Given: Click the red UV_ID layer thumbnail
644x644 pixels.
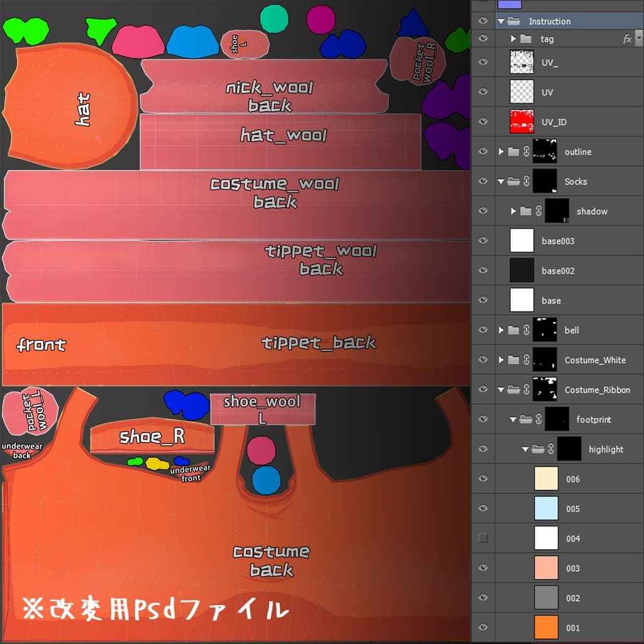Looking at the screenshot, I should 522,122.
